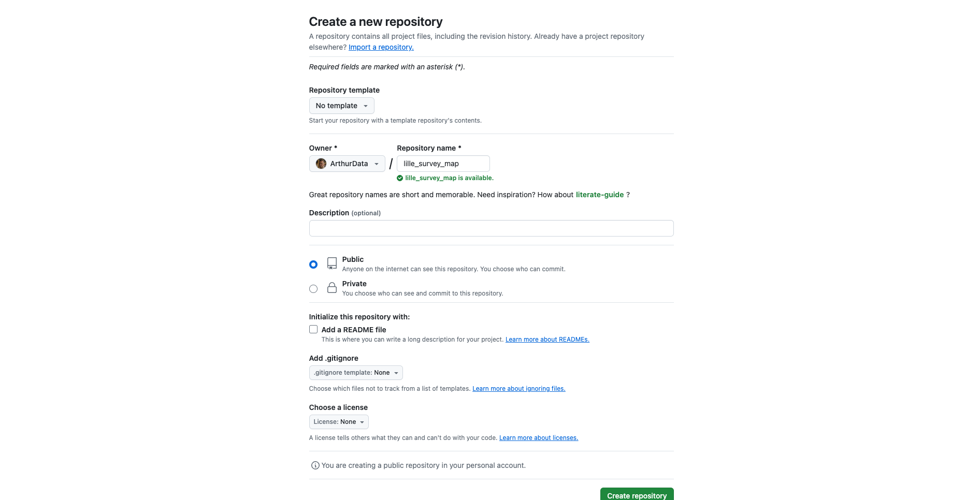Open the ArthurData owner dropdown
The height and width of the screenshot is (500, 980).
347,164
